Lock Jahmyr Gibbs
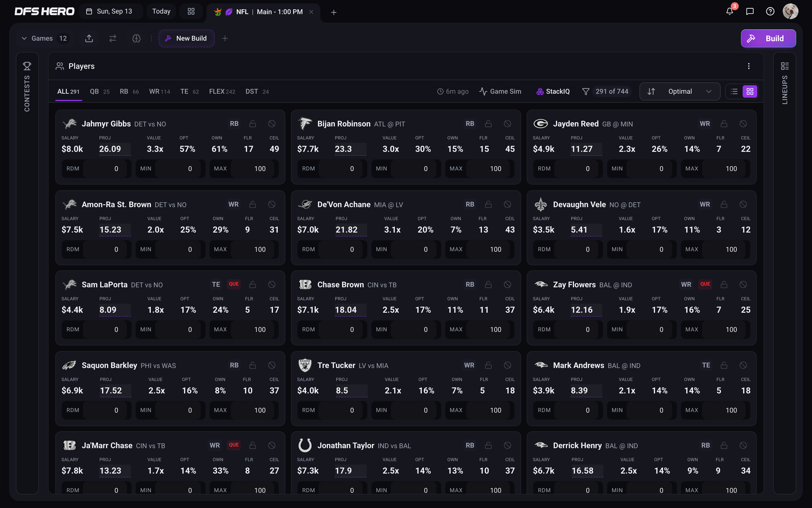The height and width of the screenshot is (508, 812). (253, 124)
